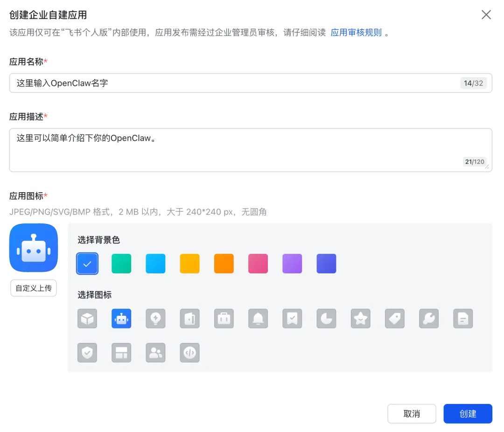Select the light blue background color

pyautogui.click(x=155, y=264)
